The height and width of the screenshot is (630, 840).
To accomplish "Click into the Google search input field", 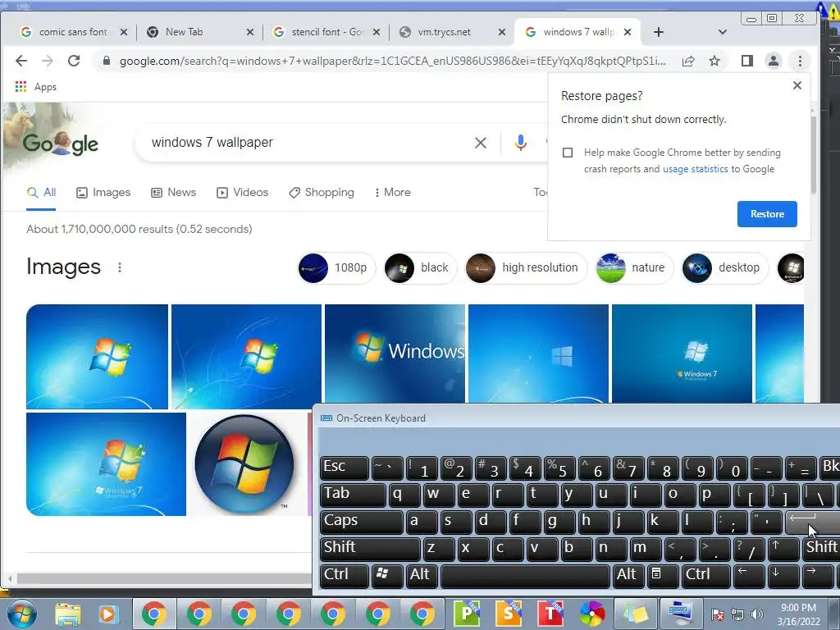I will click(305, 143).
